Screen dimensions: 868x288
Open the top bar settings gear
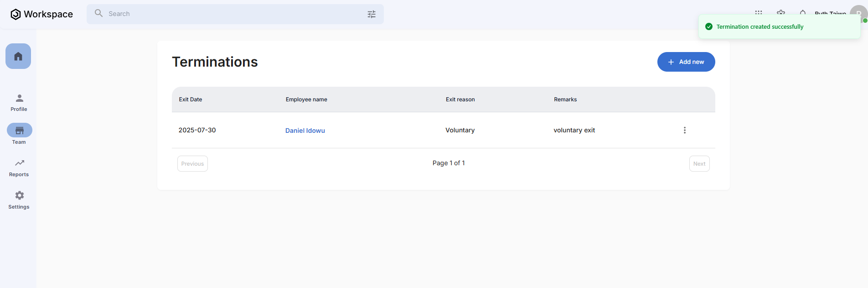pos(781,12)
